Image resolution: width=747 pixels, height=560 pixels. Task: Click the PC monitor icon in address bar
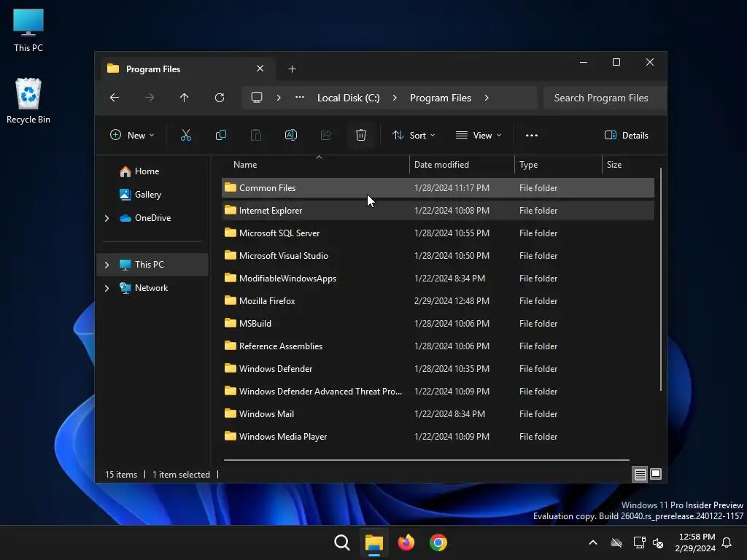click(257, 98)
